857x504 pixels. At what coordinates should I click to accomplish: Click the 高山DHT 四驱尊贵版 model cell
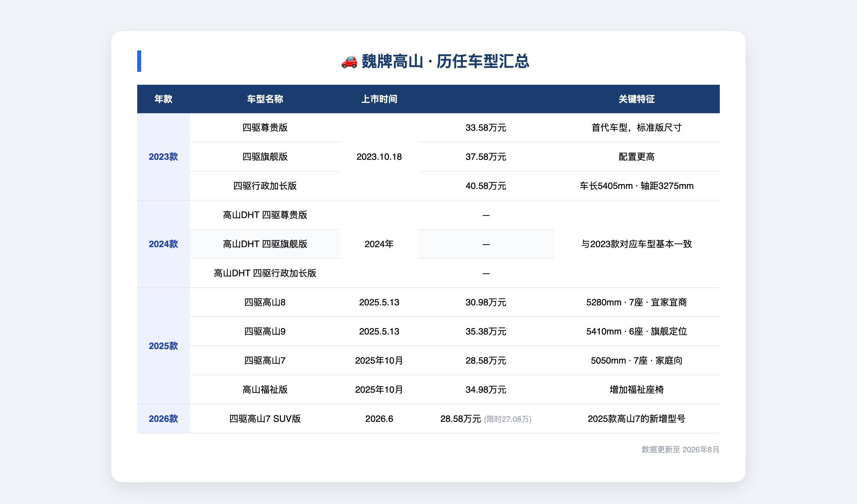coord(265,215)
